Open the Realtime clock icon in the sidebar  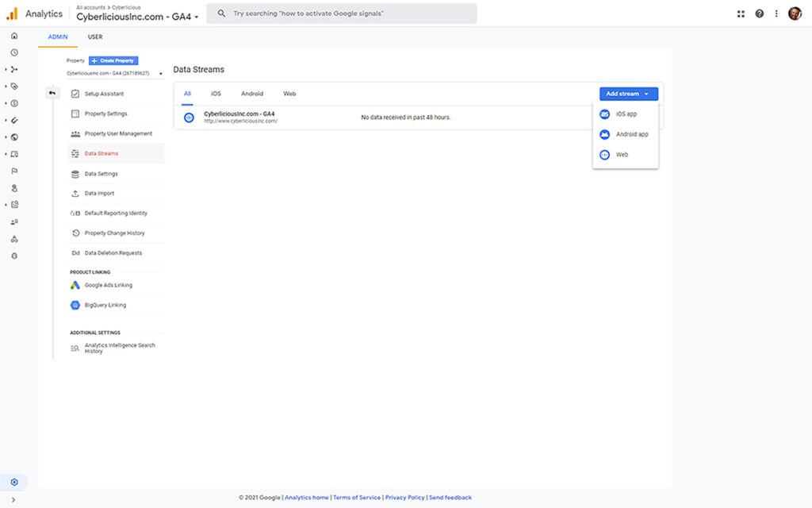tap(14, 52)
